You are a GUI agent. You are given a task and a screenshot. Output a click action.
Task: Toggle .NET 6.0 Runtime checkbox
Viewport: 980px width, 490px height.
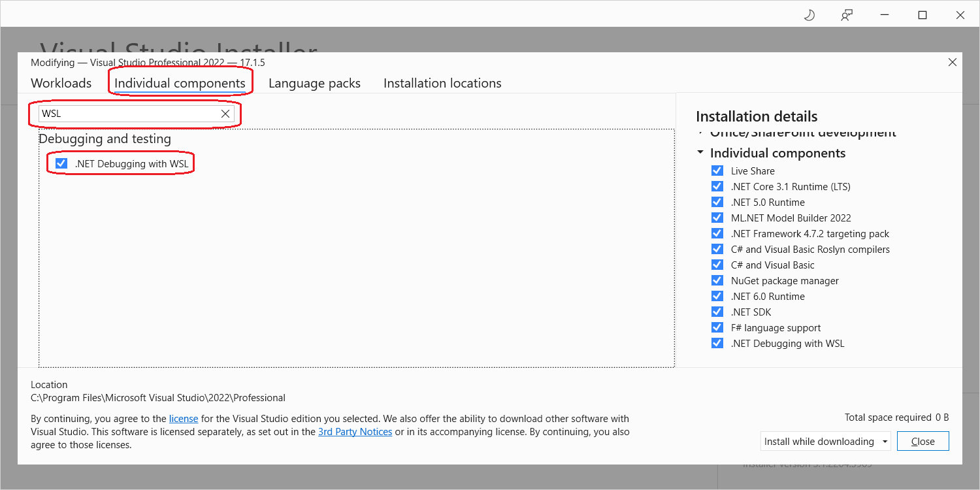coord(717,296)
